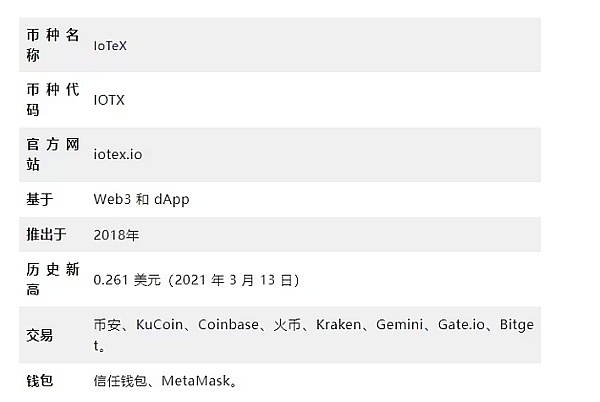Click the 钱包 row label
The height and width of the screenshot is (402, 600).
(40, 381)
